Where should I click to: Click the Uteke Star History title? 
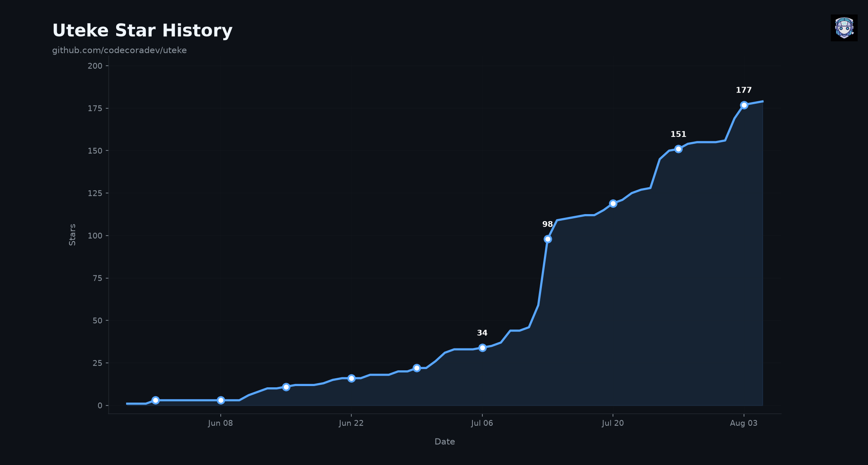(x=142, y=31)
